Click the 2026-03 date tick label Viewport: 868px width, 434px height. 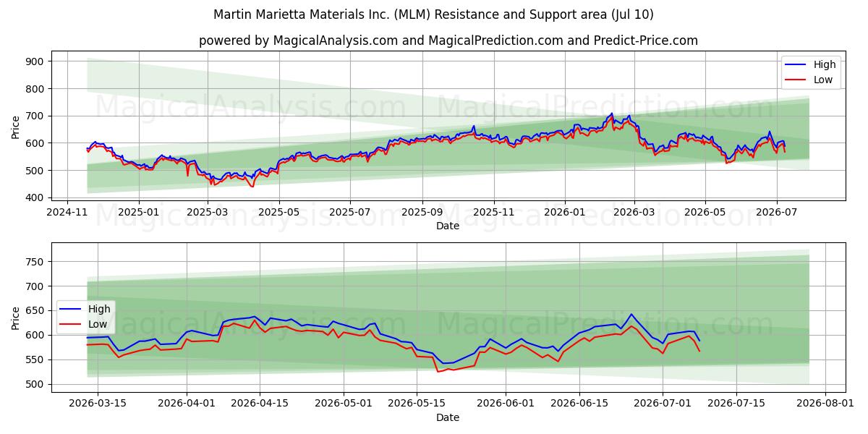click(634, 213)
